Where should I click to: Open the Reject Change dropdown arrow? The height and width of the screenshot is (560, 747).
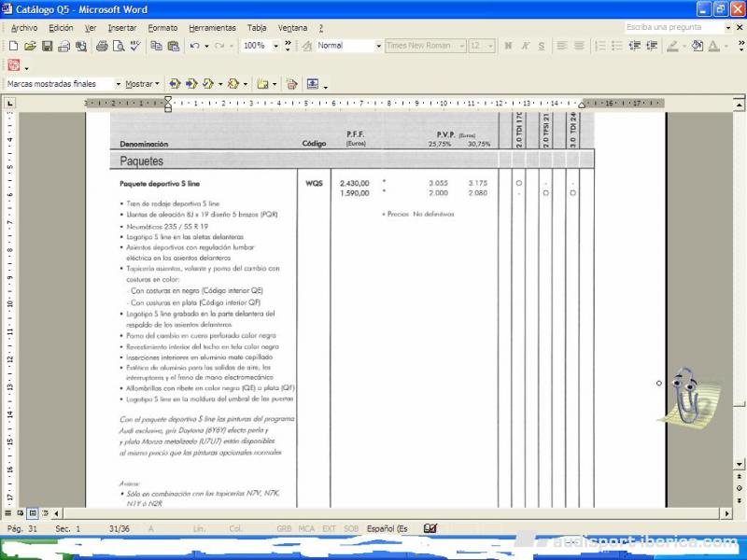point(246,84)
